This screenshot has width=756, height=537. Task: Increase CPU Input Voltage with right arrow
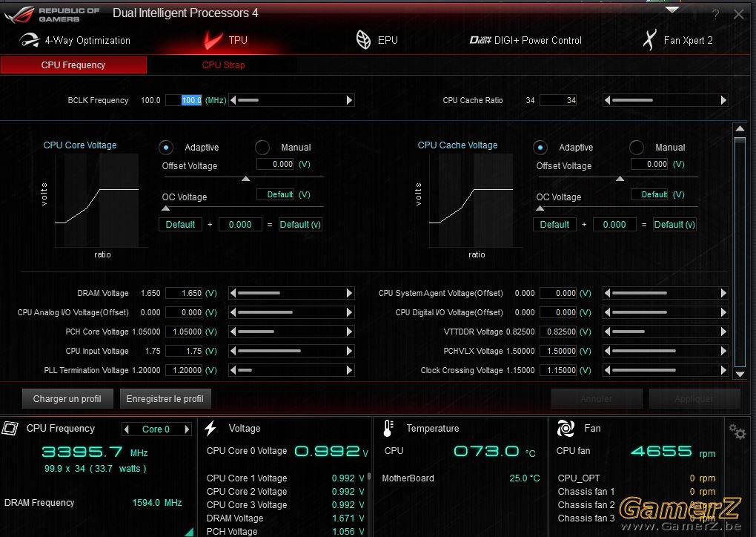coord(350,351)
